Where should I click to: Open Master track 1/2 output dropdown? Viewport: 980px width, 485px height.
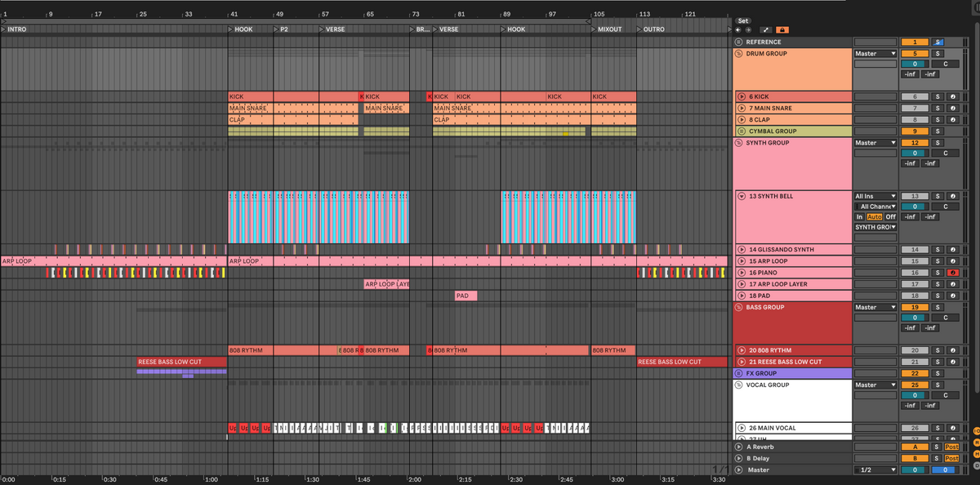875,470
